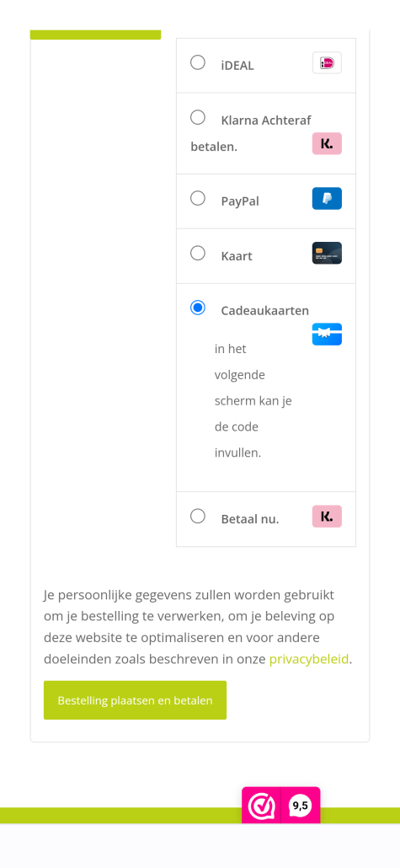Click Bestelling plaatsen en betalen button
The height and width of the screenshot is (868, 400).
click(x=135, y=700)
